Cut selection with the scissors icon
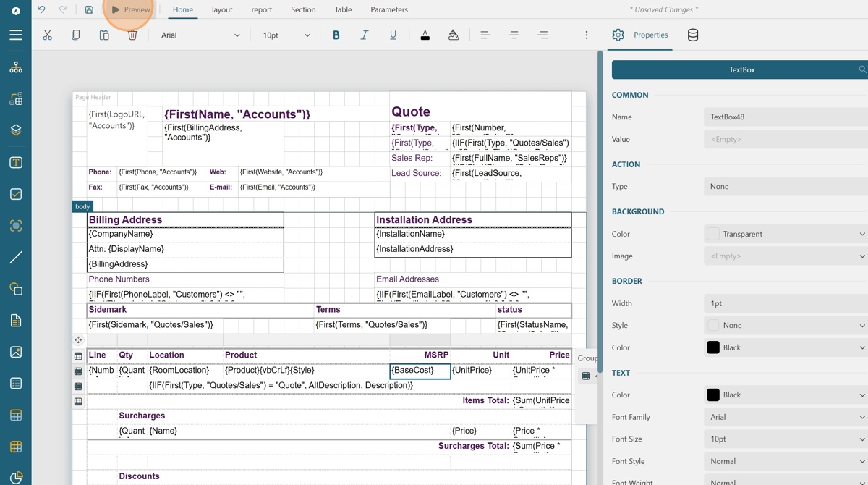 point(47,35)
